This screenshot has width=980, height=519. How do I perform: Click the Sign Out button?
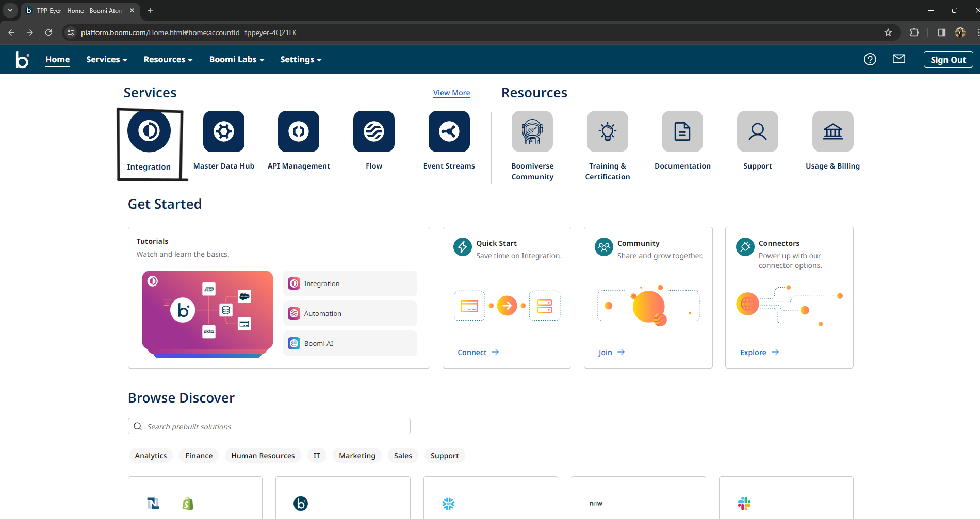948,59
